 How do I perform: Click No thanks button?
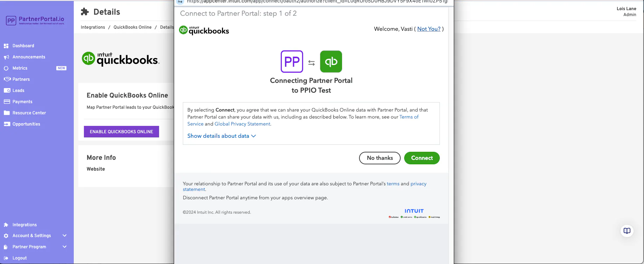point(380,158)
